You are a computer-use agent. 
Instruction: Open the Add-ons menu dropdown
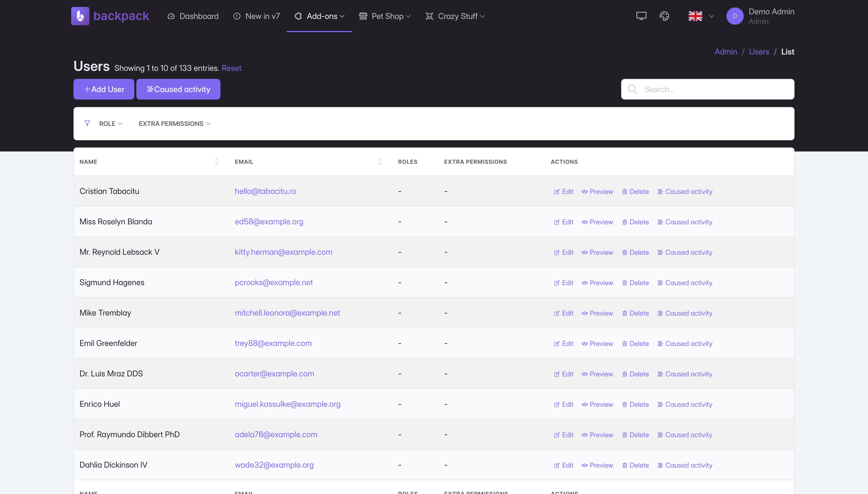click(x=319, y=16)
